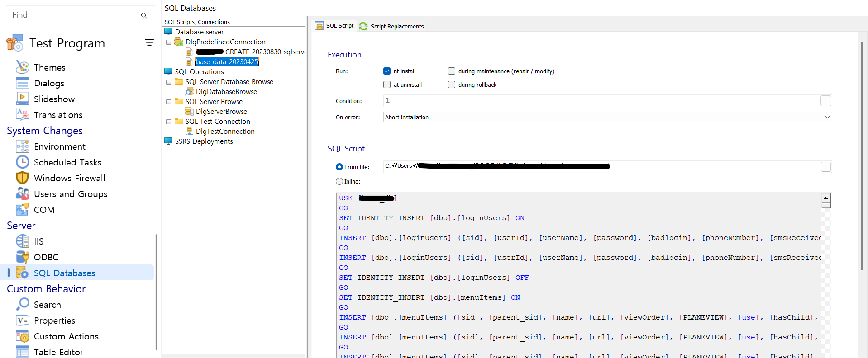This screenshot has height=358, width=868.
Task: Click the base_data_20230425 script file icon
Action: [189, 62]
